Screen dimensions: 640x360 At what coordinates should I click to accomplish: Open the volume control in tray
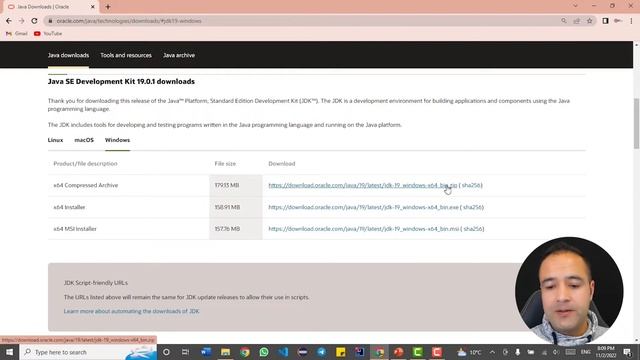556,352
